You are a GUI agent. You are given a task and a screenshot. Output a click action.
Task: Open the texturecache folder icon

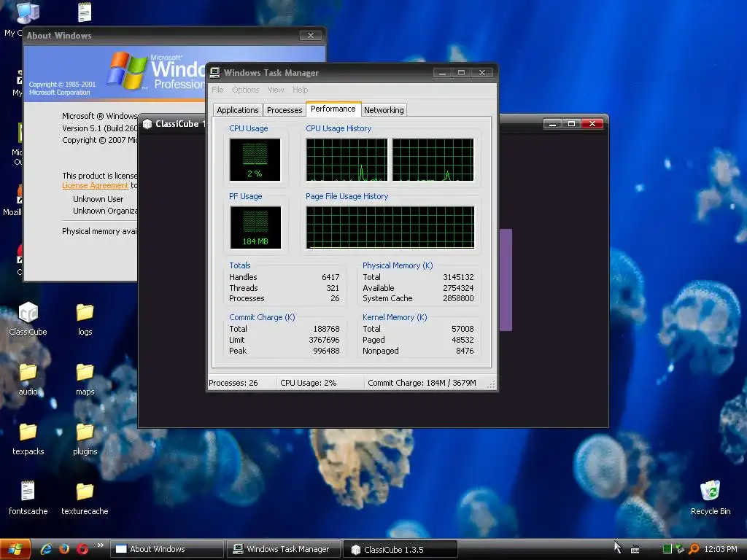pos(85,497)
